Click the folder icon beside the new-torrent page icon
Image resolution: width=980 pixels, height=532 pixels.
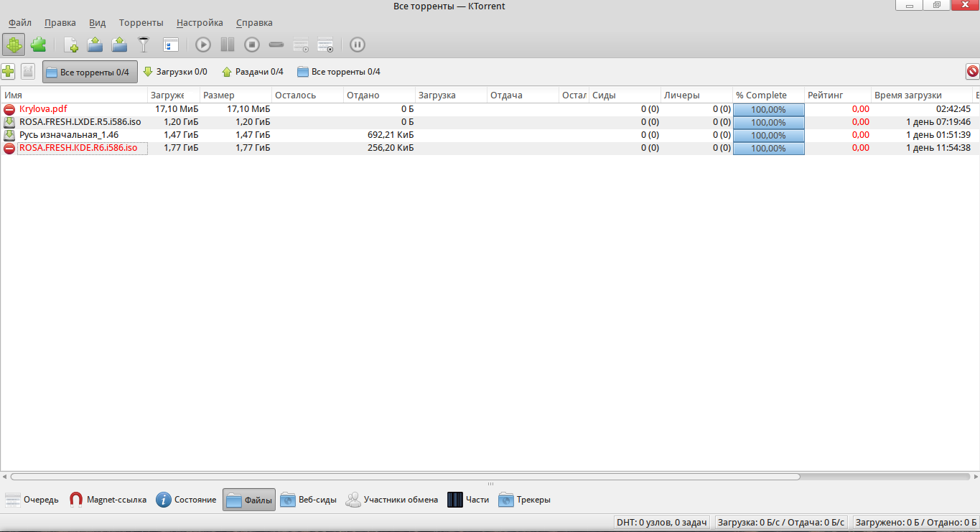point(95,45)
